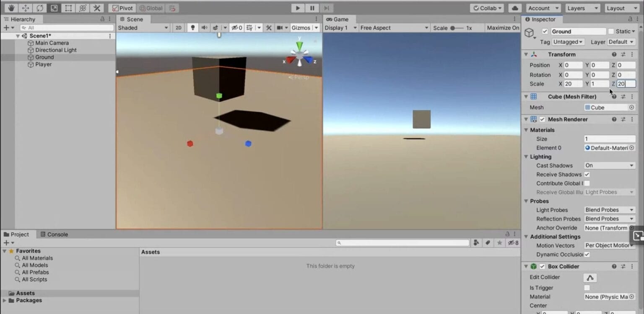Open the Cast Shadows dropdown

point(609,165)
